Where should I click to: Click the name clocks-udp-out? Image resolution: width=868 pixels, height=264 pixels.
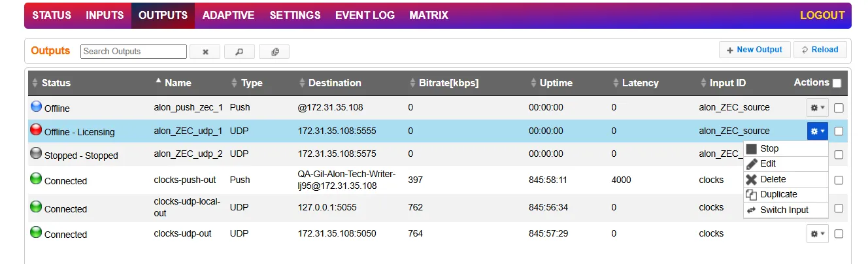click(x=183, y=233)
